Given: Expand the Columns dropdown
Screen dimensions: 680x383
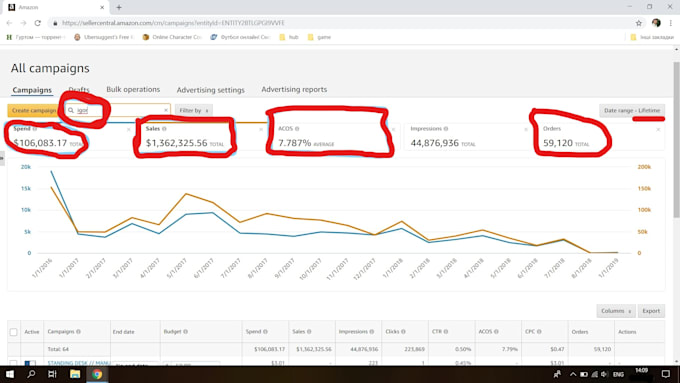Looking at the screenshot, I should tap(616, 311).
